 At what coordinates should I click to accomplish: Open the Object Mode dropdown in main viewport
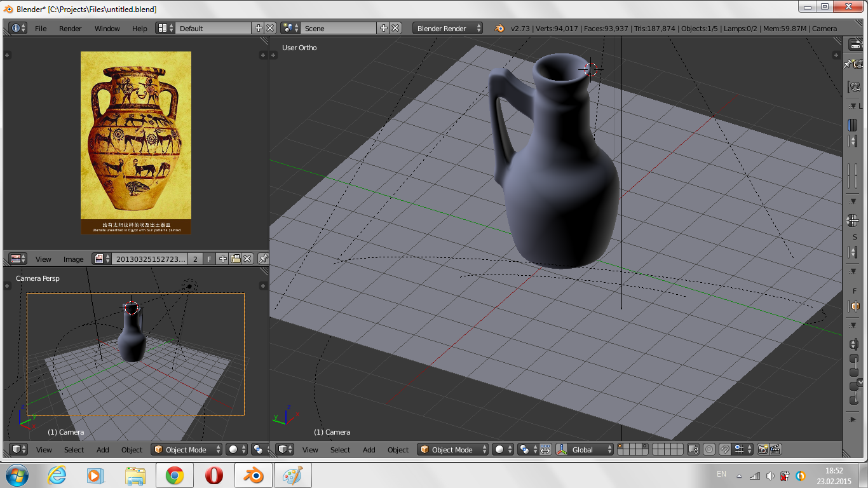pyautogui.click(x=452, y=450)
